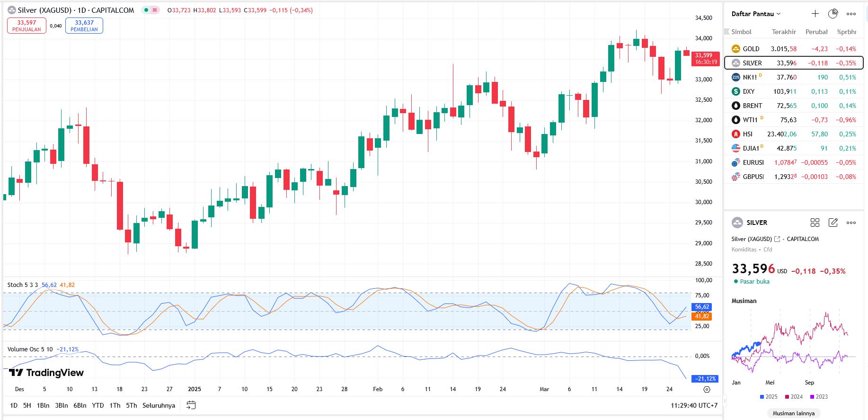Select the YTD time range
The height and width of the screenshot is (420, 868).
pyautogui.click(x=97, y=405)
